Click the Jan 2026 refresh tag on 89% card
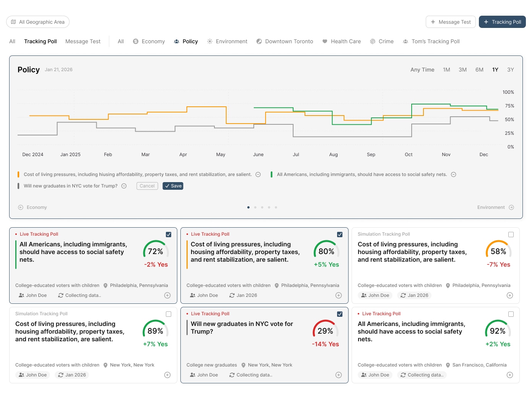 (x=72, y=375)
